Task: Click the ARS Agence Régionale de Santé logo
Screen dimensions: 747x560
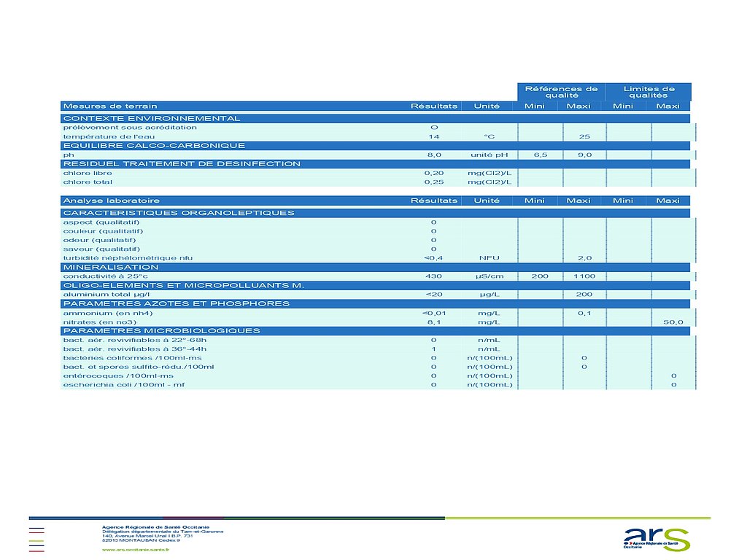Action: pos(657,539)
